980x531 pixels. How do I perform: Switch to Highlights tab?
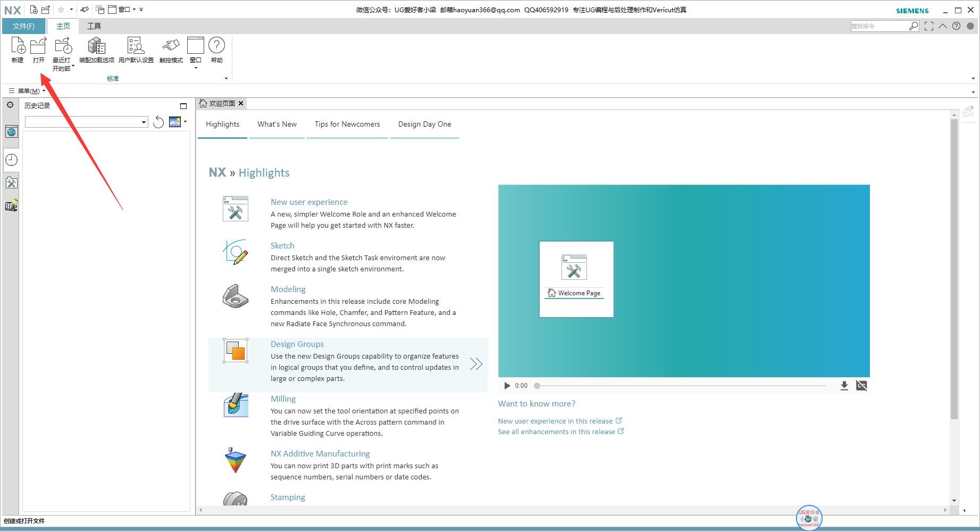click(x=222, y=124)
